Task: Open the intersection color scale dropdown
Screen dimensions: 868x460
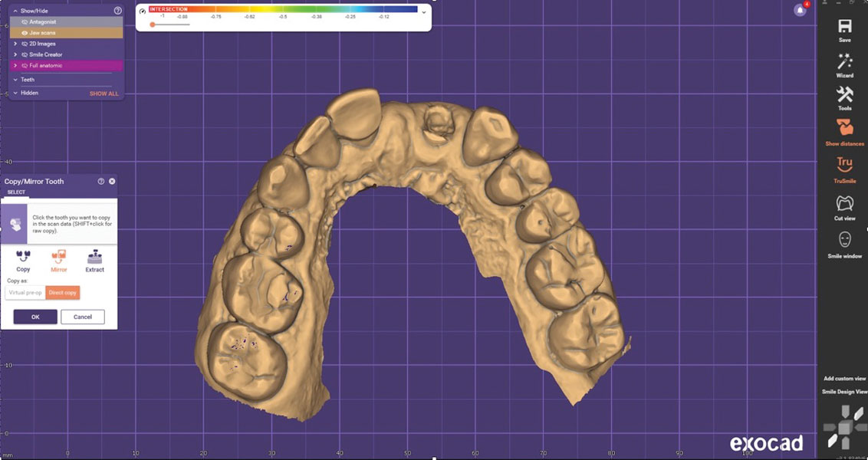Action: pyautogui.click(x=424, y=12)
